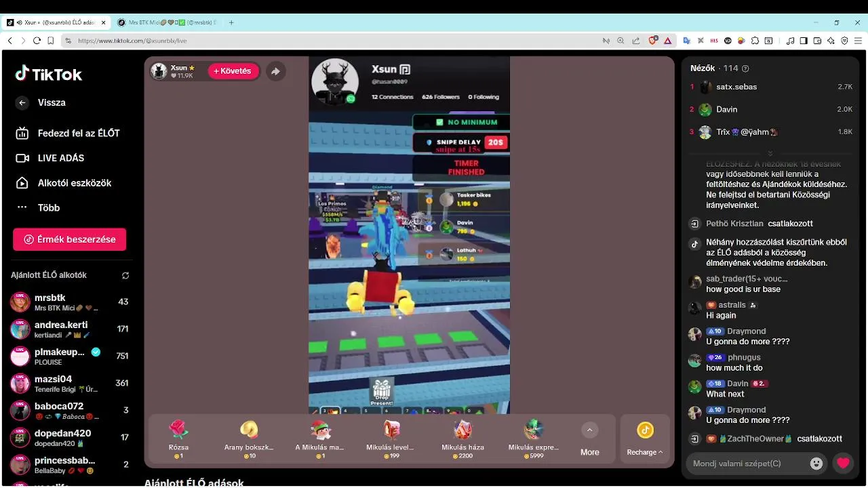Open princessbab live stream
The image size is (868, 488).
click(x=69, y=465)
